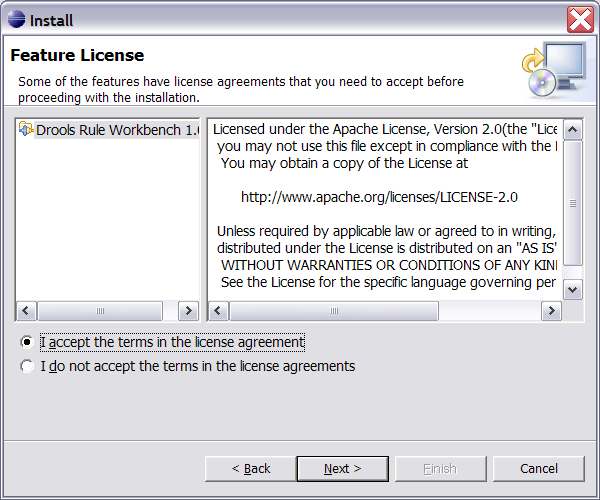
Task: Click the license pane's right scroll arrow
Action: [550, 311]
